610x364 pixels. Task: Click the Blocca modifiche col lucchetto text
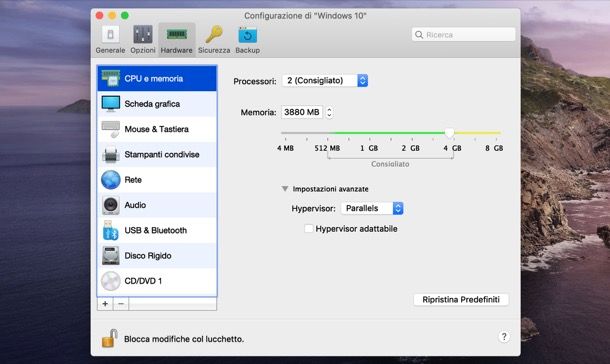[184, 339]
